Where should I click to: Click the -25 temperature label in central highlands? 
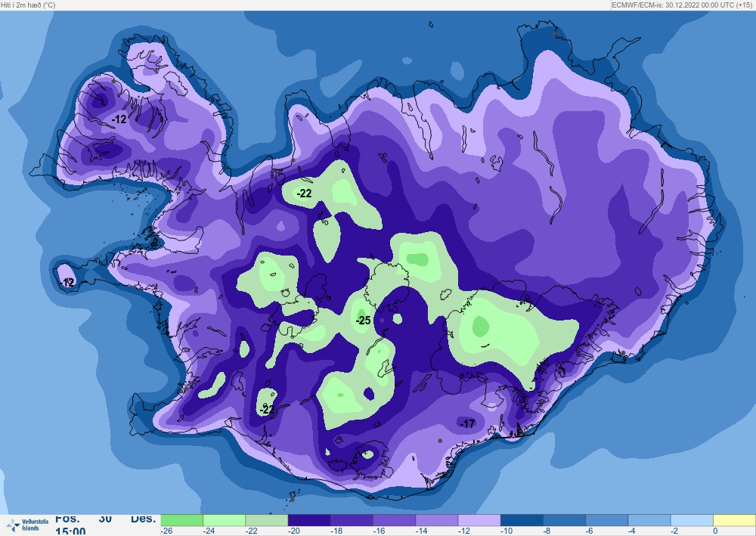click(x=363, y=320)
